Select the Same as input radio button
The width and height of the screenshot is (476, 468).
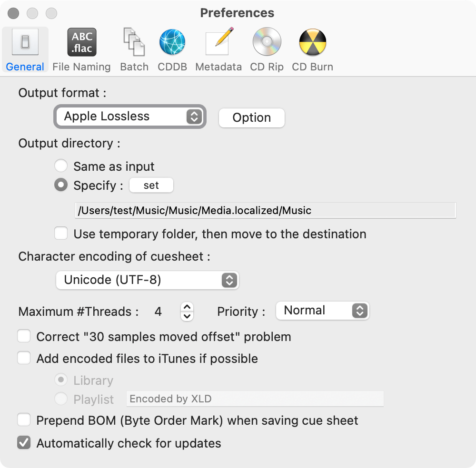pyautogui.click(x=61, y=166)
